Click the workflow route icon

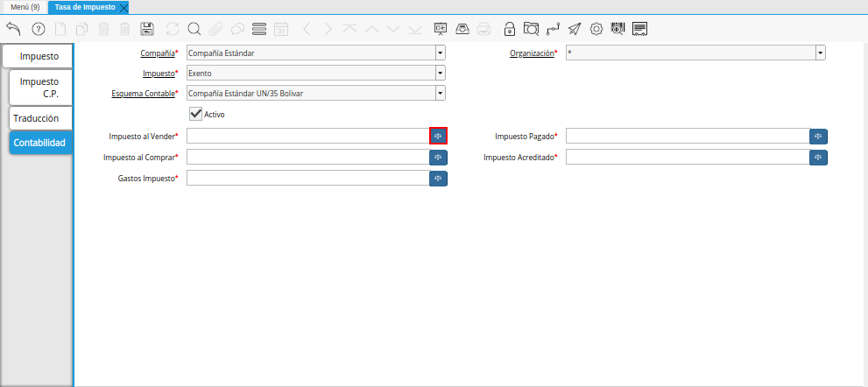[552, 29]
